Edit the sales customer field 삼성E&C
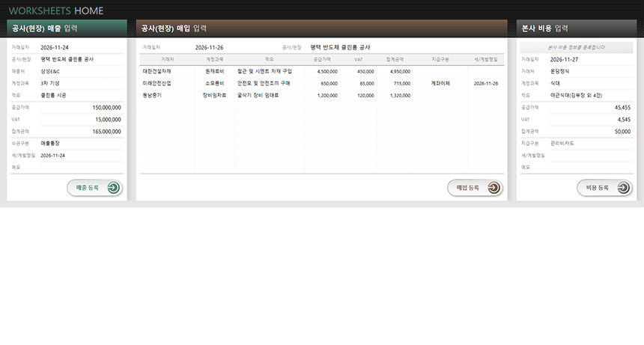 (82, 71)
